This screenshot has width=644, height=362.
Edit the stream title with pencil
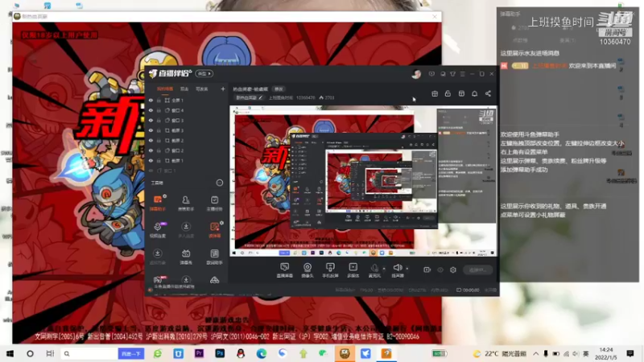[x=260, y=97]
